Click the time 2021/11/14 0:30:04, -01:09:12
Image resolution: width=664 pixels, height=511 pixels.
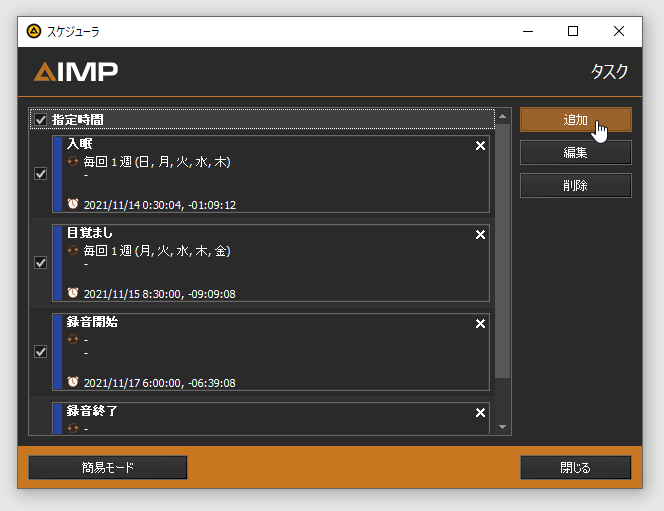pyautogui.click(x=160, y=205)
